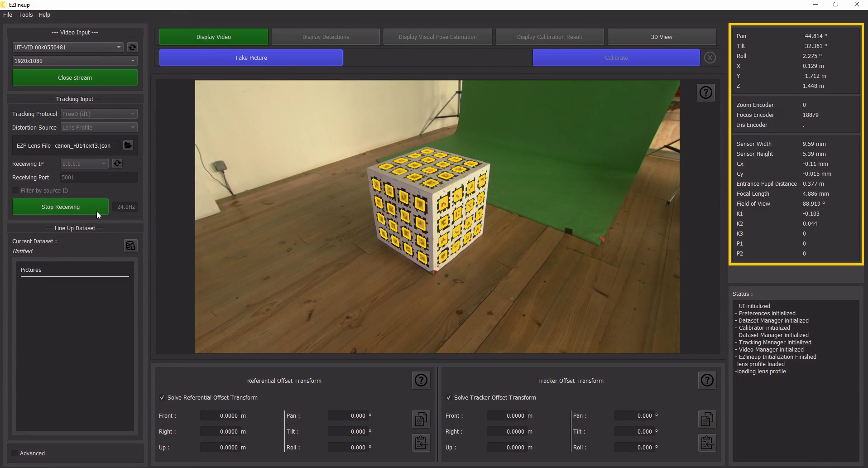Open the Tools menu
This screenshot has height=468, width=868.
pyautogui.click(x=25, y=15)
